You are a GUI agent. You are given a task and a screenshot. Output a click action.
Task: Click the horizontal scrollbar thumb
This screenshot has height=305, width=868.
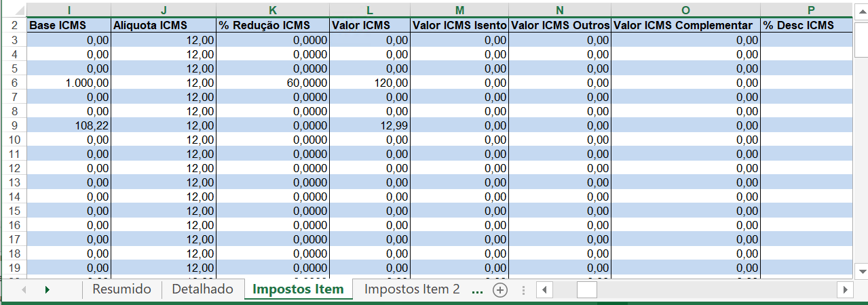[x=586, y=289]
